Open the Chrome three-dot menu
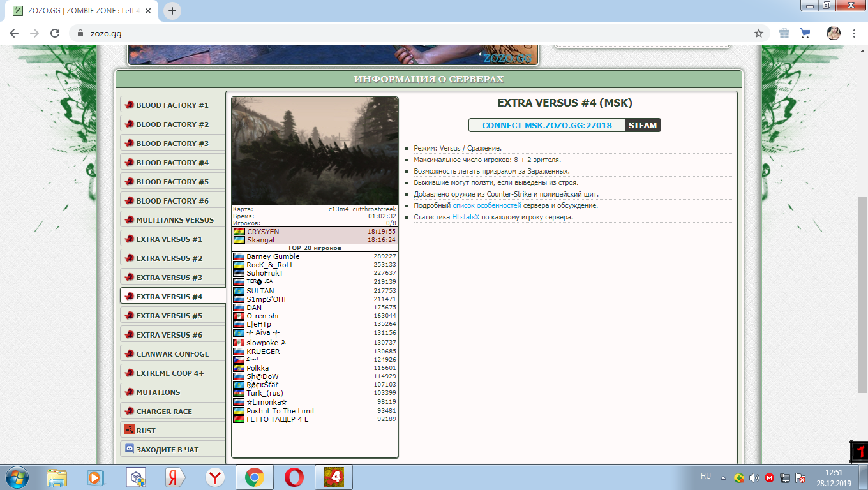Image resolution: width=868 pixels, height=490 pixels. 855,33
